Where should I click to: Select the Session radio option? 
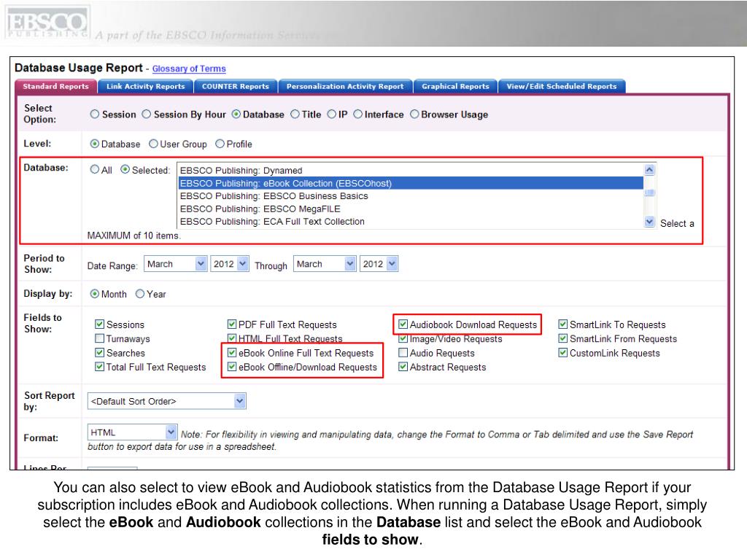coord(95,114)
